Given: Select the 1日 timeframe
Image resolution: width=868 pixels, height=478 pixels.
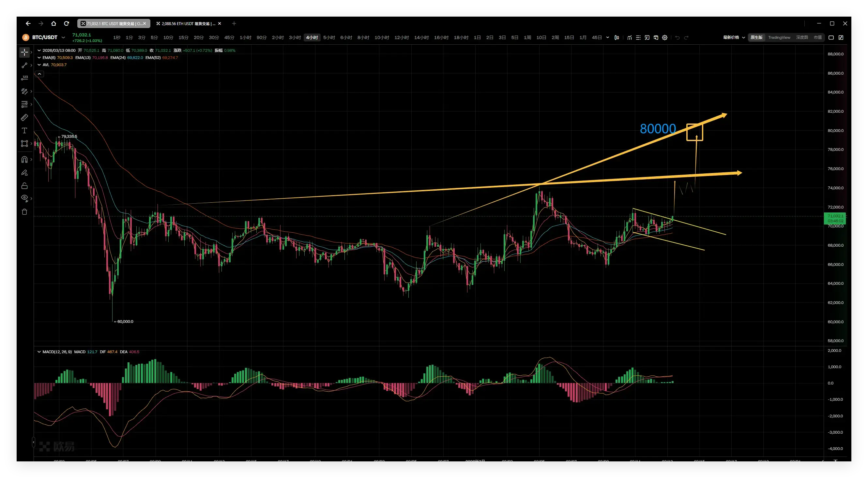Looking at the screenshot, I should tap(477, 37).
